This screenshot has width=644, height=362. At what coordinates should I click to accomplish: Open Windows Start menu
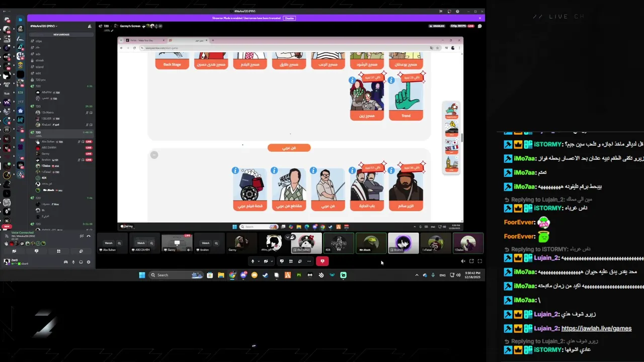point(142,275)
